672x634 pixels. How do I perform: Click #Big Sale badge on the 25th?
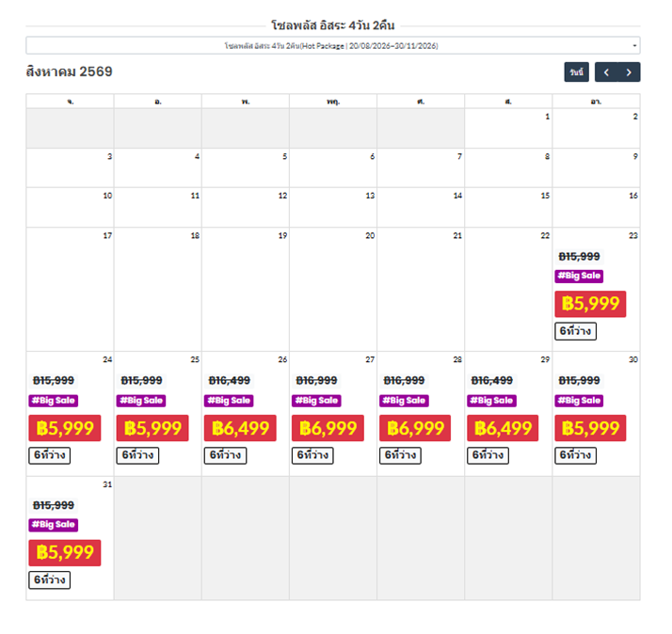point(140,401)
